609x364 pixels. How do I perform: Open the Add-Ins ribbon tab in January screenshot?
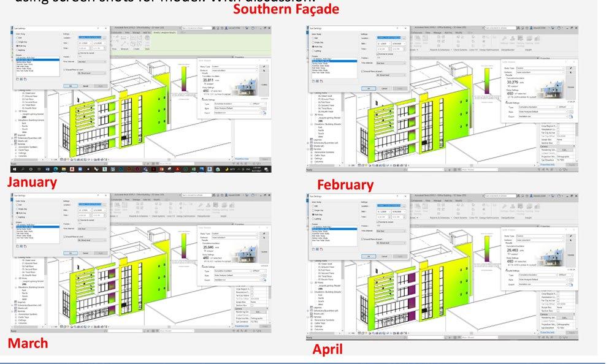(x=147, y=32)
